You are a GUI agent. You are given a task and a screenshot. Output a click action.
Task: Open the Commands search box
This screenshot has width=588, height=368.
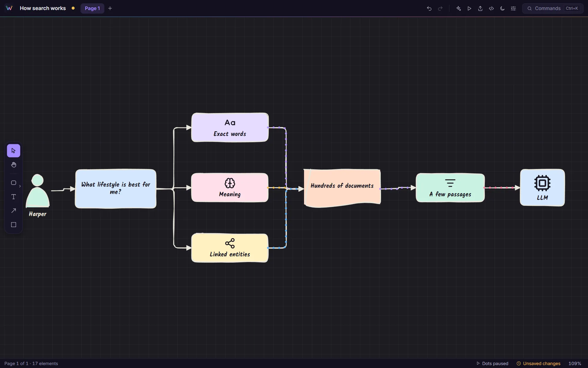(x=553, y=9)
